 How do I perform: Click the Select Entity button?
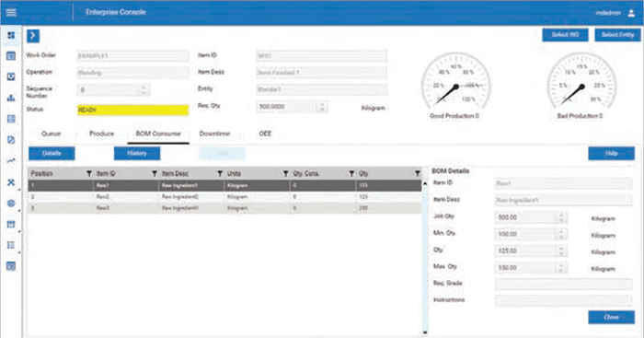617,35
